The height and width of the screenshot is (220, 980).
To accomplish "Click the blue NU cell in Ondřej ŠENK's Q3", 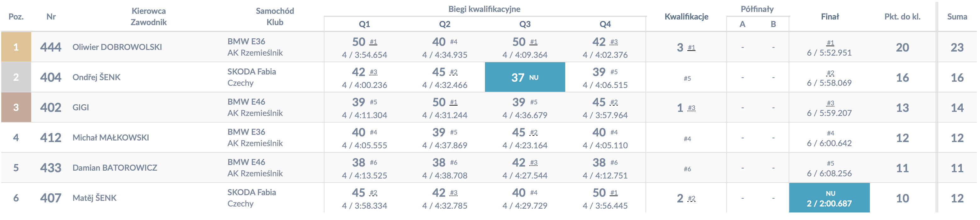I will click(x=525, y=78).
